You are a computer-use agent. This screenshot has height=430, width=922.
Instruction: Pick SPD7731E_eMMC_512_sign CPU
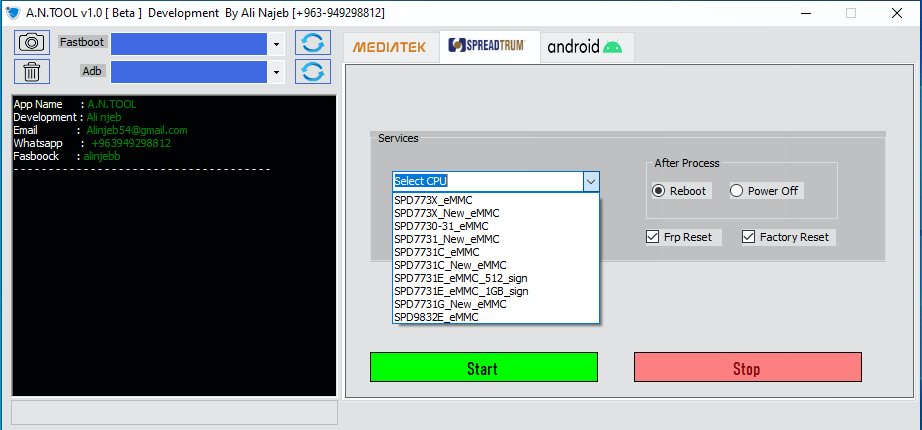[x=496, y=278]
